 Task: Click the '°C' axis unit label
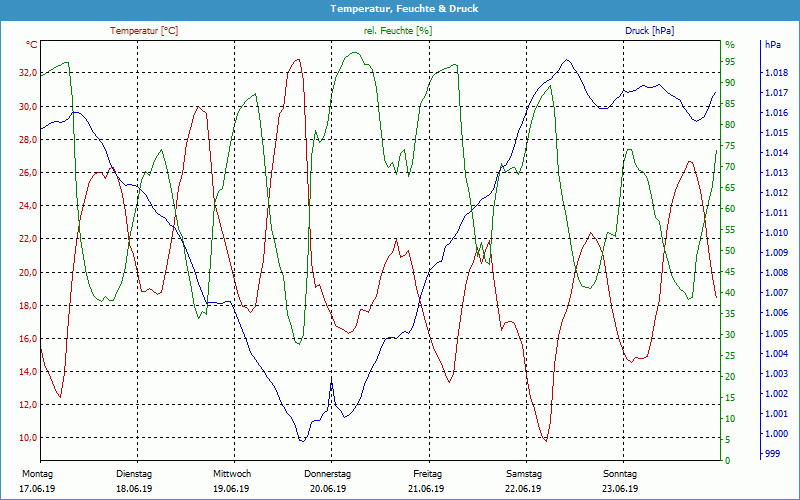pyautogui.click(x=32, y=45)
